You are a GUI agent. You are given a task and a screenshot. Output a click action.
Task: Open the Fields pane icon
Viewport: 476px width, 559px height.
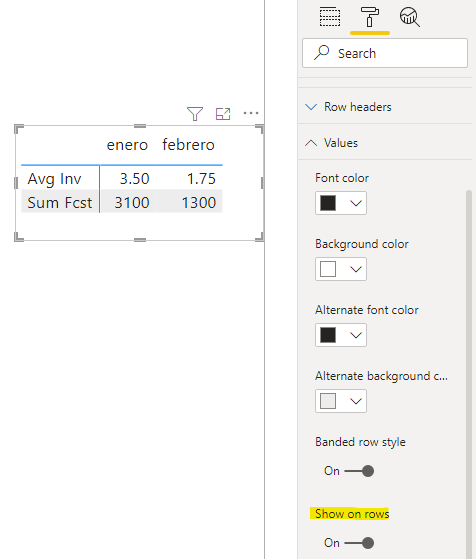tap(329, 16)
